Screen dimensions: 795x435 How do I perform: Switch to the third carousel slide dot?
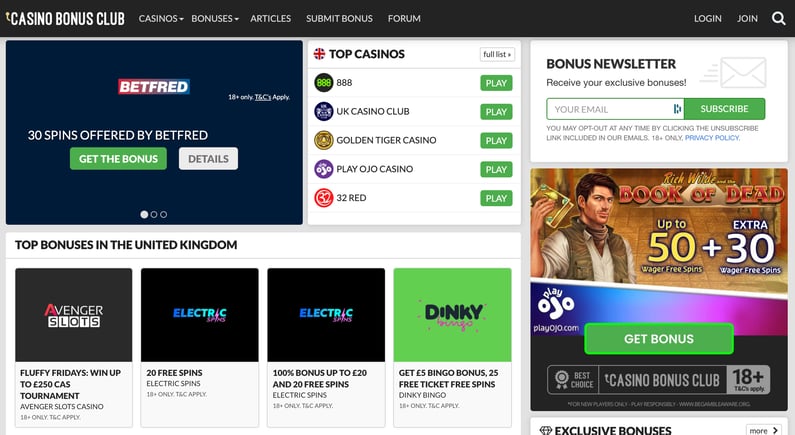tap(164, 214)
